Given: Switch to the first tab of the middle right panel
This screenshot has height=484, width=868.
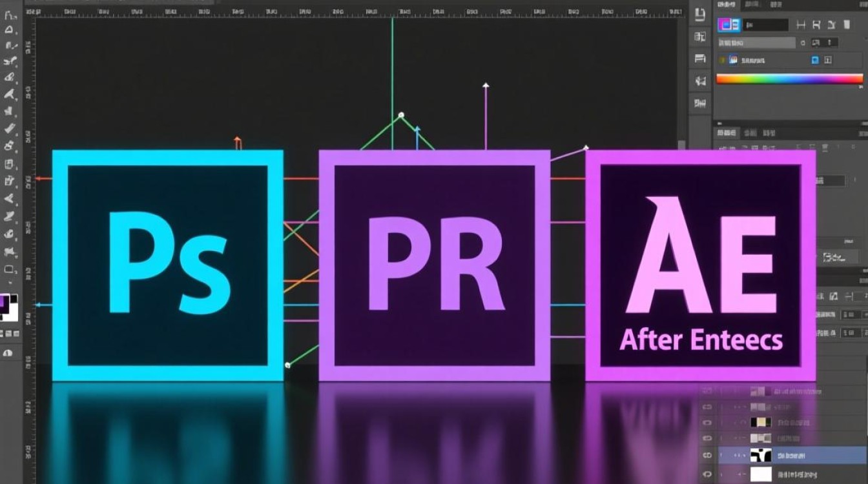Looking at the screenshot, I should (x=727, y=133).
